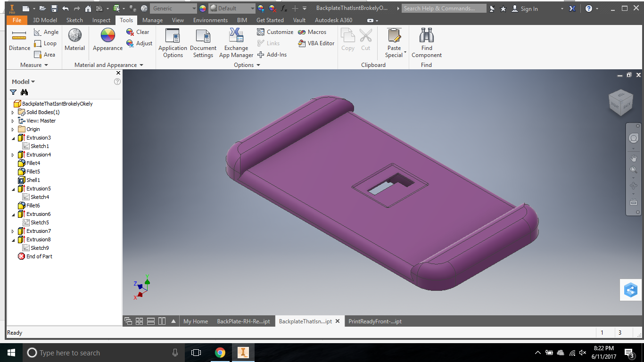Open the Customize dialog

coord(275,32)
